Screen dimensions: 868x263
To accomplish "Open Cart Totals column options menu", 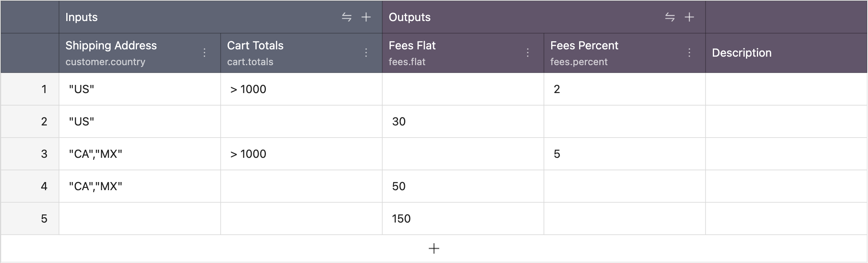I will pyautogui.click(x=366, y=53).
